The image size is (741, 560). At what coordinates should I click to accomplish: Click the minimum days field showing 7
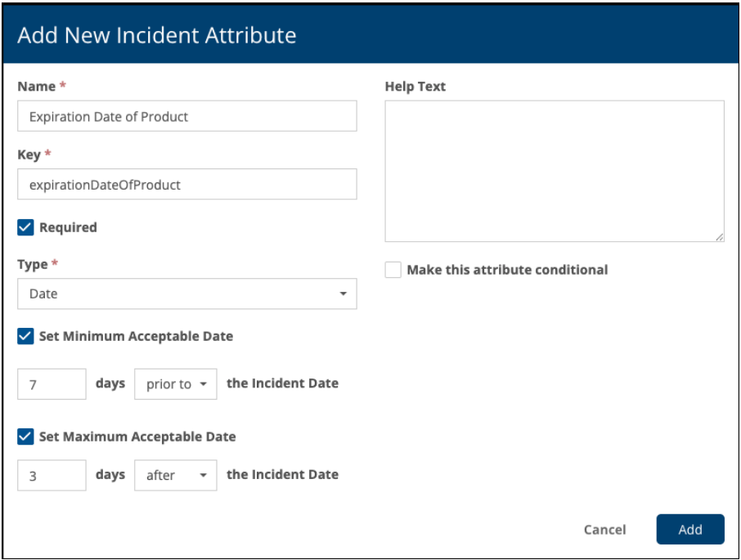(x=52, y=383)
